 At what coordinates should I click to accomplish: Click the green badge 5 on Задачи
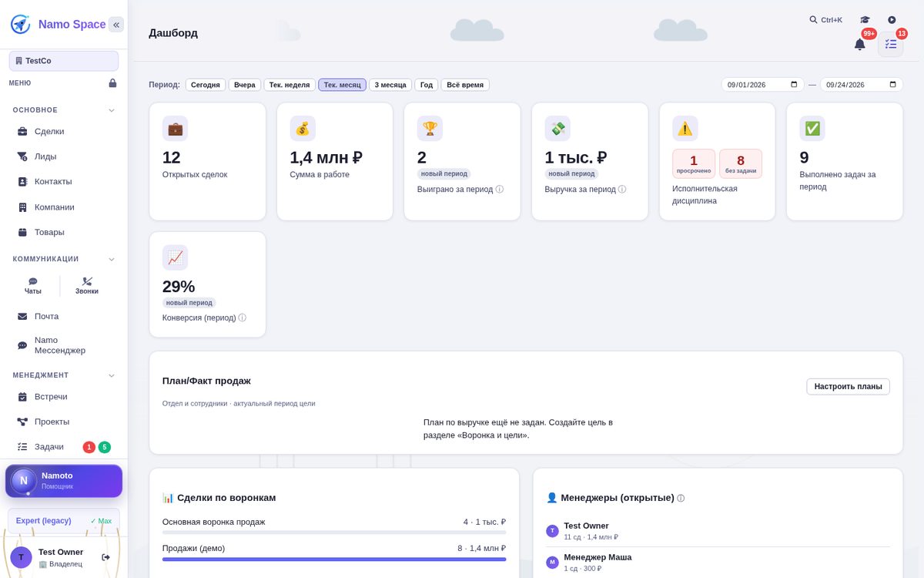(105, 447)
